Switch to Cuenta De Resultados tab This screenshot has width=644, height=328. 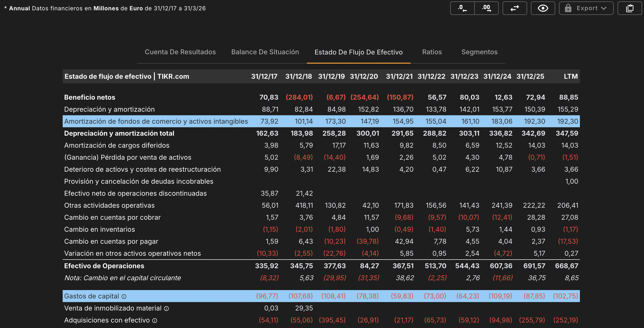(180, 52)
